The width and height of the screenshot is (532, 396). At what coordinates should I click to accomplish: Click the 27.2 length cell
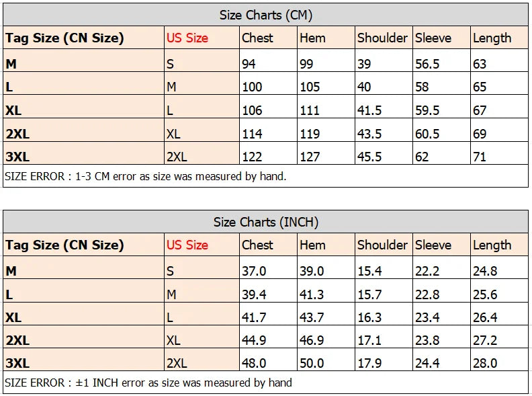coord(485,340)
